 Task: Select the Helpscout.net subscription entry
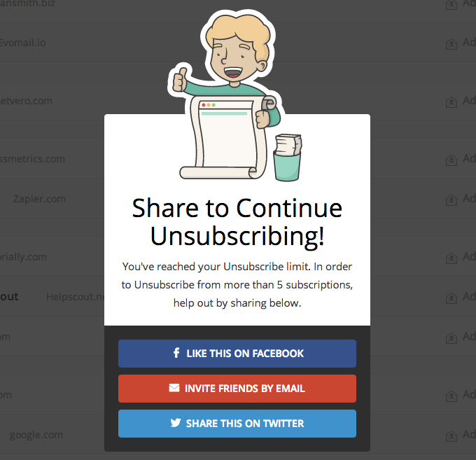pos(76,297)
